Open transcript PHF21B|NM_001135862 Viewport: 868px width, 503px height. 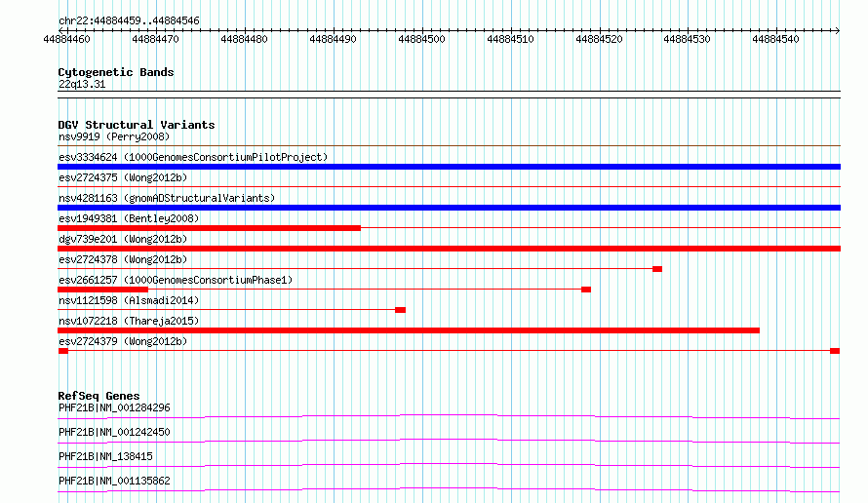(x=114, y=481)
